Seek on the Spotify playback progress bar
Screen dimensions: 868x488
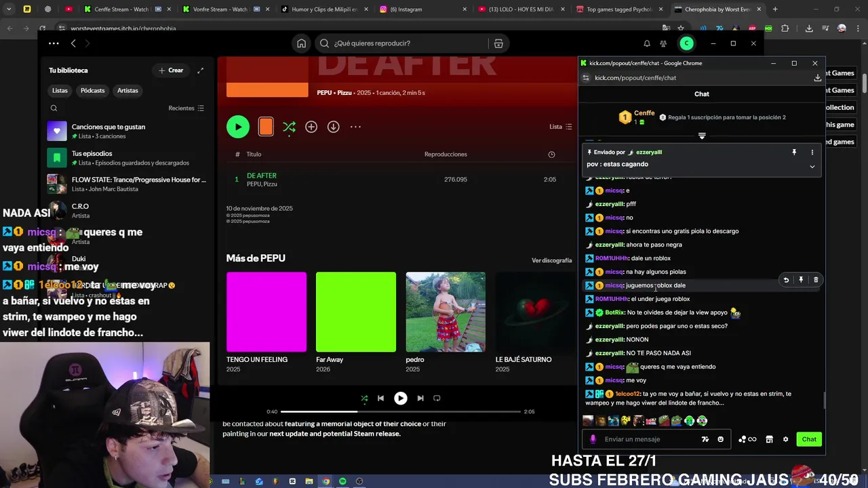(401, 411)
